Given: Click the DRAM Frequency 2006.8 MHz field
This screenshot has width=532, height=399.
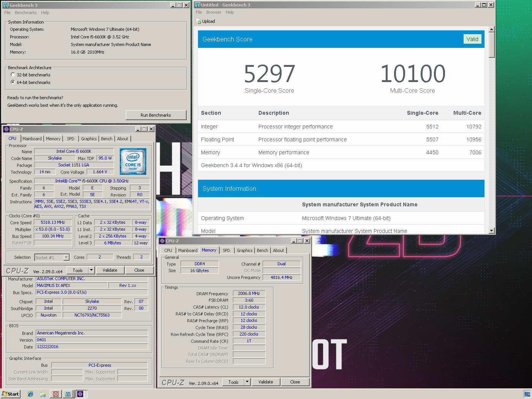Looking at the screenshot, I should pyautogui.click(x=249, y=294).
